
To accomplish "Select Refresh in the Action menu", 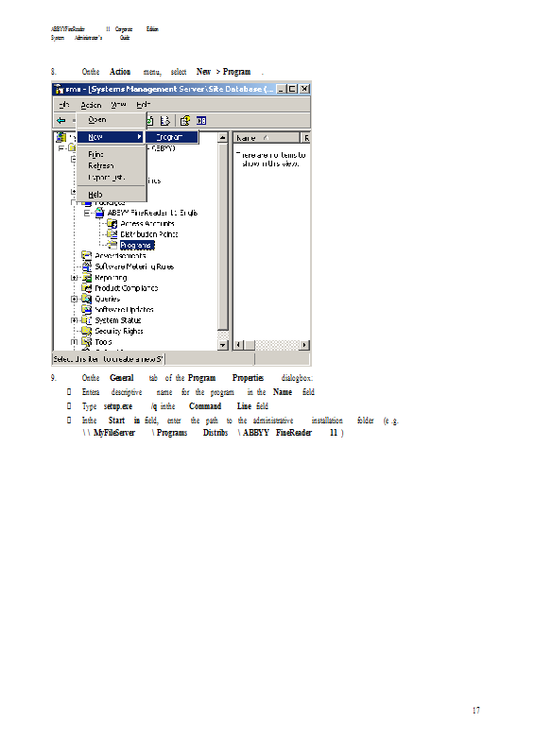I will click(x=101, y=166).
